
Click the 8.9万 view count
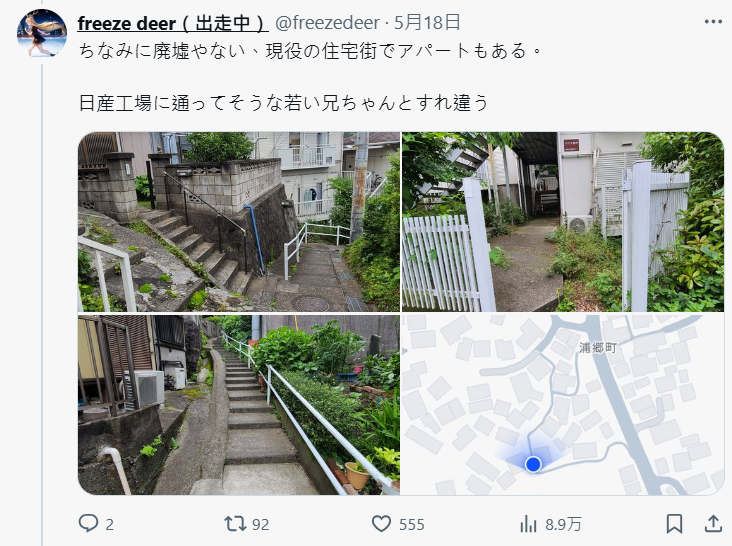tap(563, 525)
